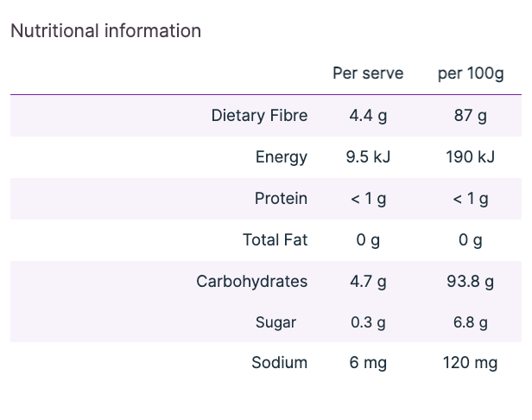Click the Dietary Fibre row label
The width and height of the screenshot is (532, 420).
pyautogui.click(x=259, y=116)
